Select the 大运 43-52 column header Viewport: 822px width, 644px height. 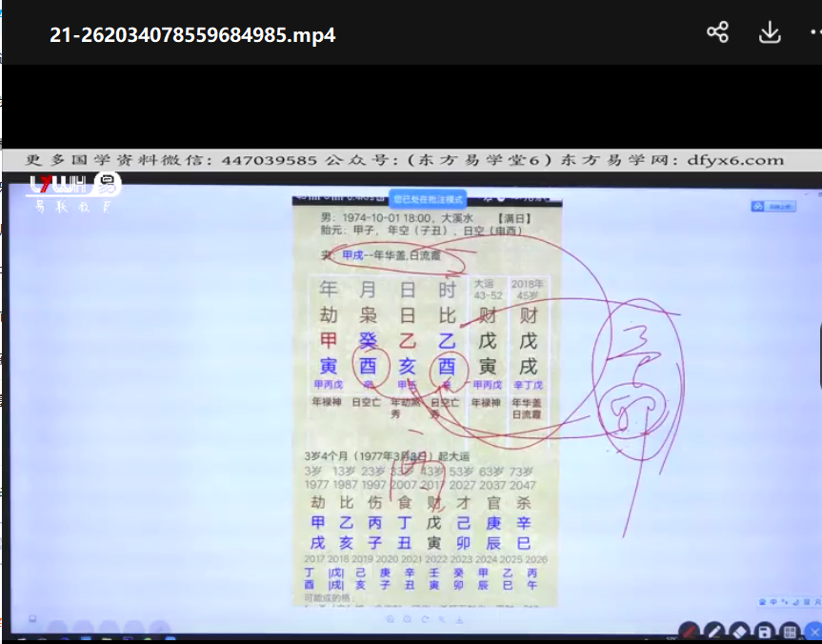[x=488, y=290]
